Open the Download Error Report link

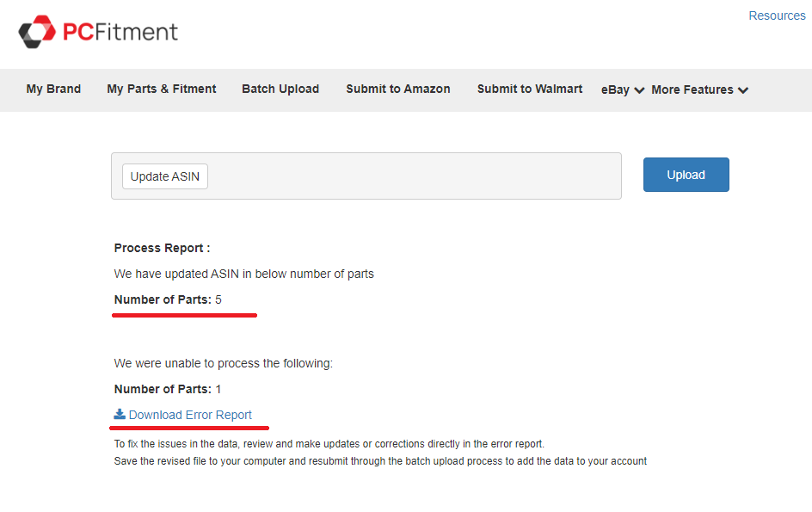(190, 415)
